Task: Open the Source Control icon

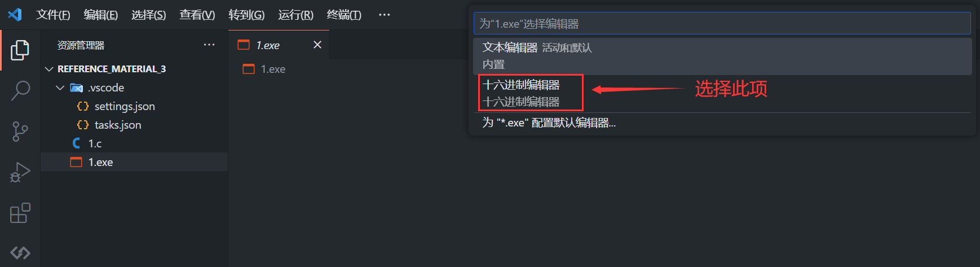Action: pyautogui.click(x=20, y=132)
